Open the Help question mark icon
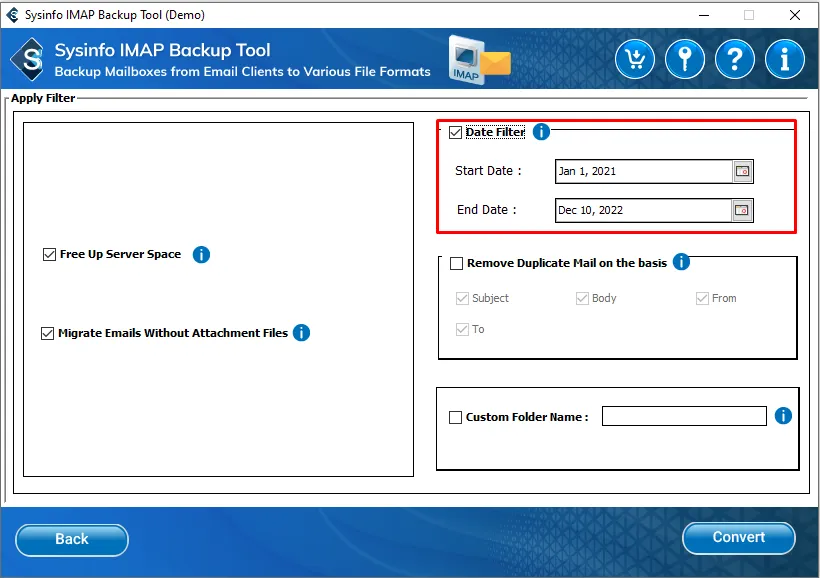This screenshot has height=578, width=820. coord(735,59)
